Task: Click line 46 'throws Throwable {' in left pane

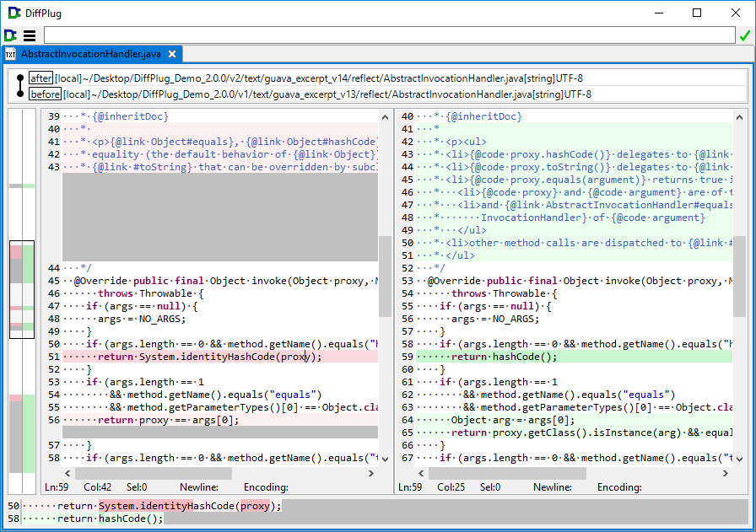Action: (150, 293)
